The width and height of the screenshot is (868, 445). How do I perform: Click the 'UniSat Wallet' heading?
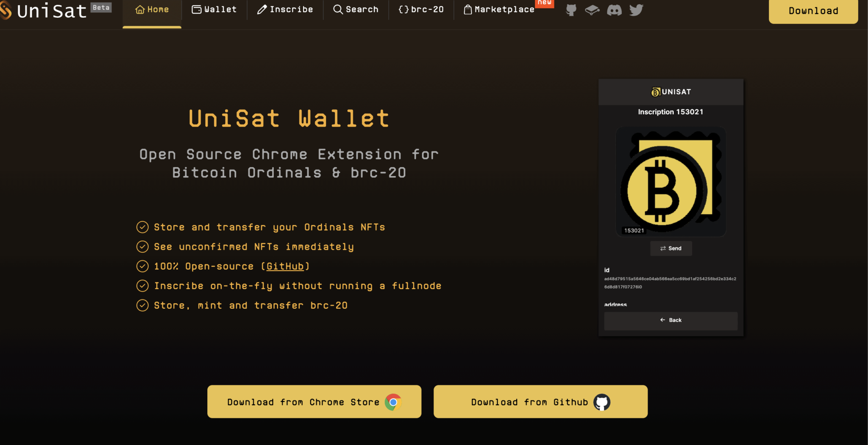[x=289, y=118]
